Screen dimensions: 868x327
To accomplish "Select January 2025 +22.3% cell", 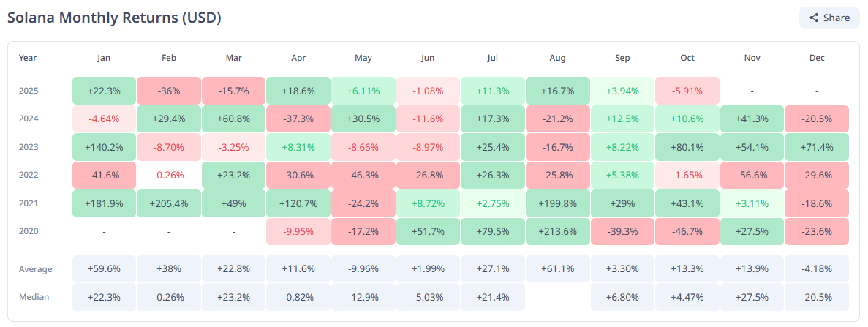I will [104, 91].
